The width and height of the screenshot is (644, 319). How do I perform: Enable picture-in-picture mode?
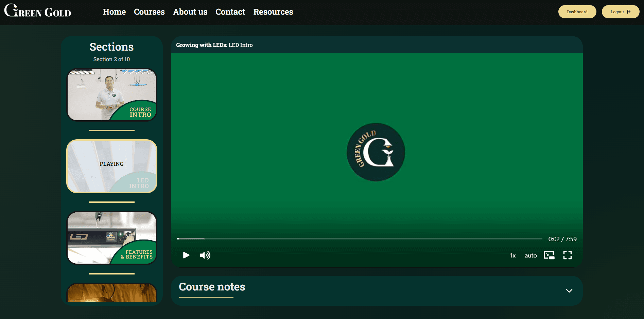point(549,255)
